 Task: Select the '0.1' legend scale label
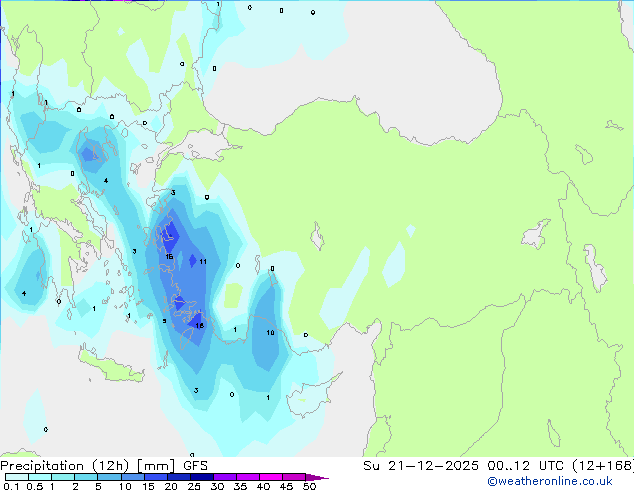pyautogui.click(x=11, y=486)
